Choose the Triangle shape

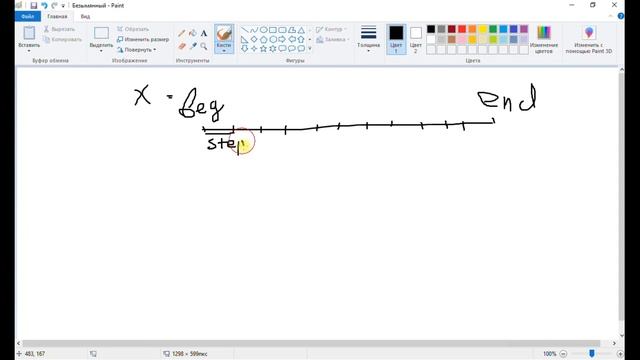(301, 30)
